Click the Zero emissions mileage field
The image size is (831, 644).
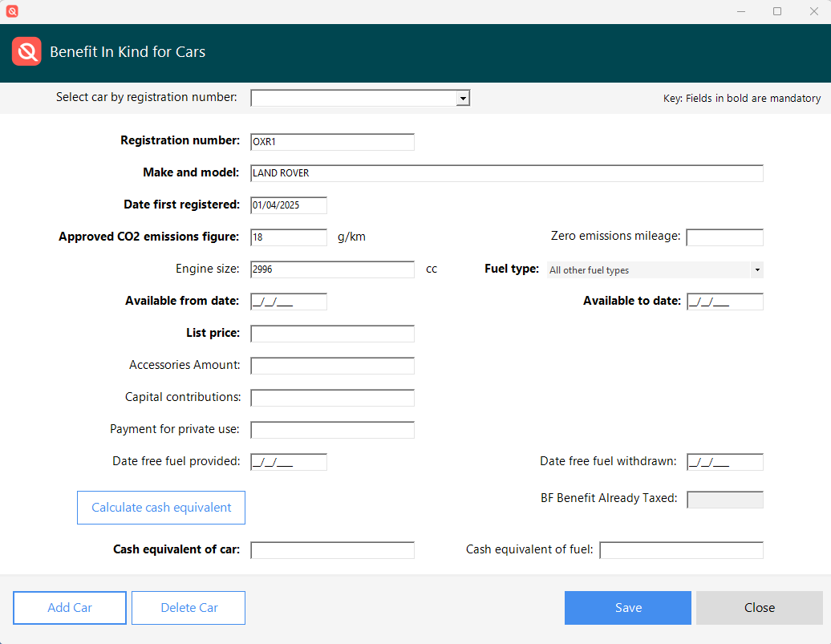724,237
